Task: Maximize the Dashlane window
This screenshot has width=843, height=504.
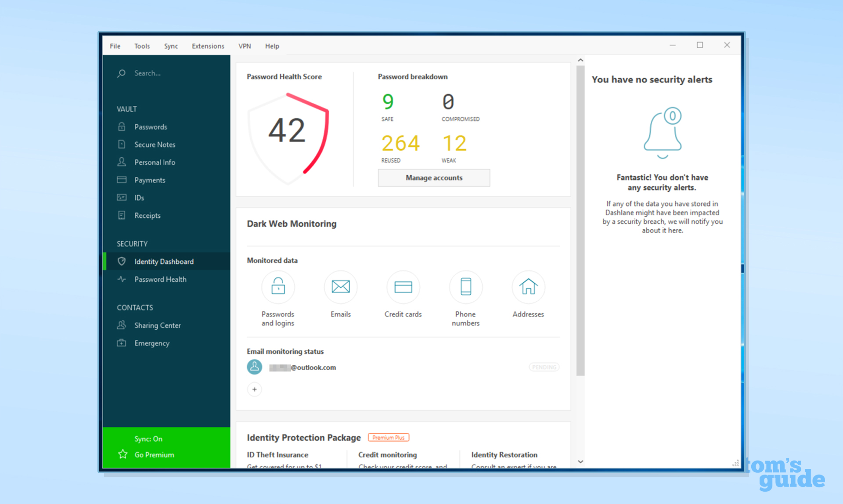Action: [x=700, y=45]
